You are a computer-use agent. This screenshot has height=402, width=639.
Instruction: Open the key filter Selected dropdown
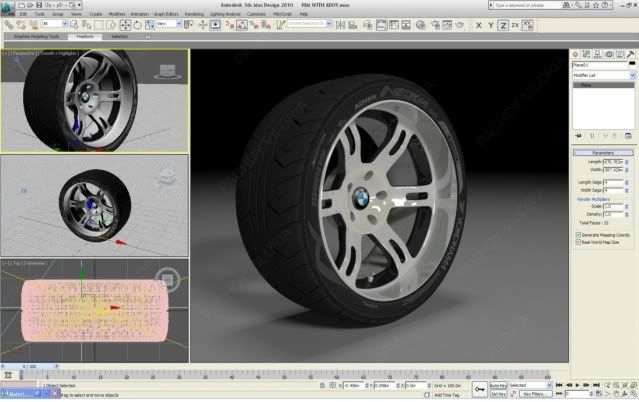(x=530, y=386)
